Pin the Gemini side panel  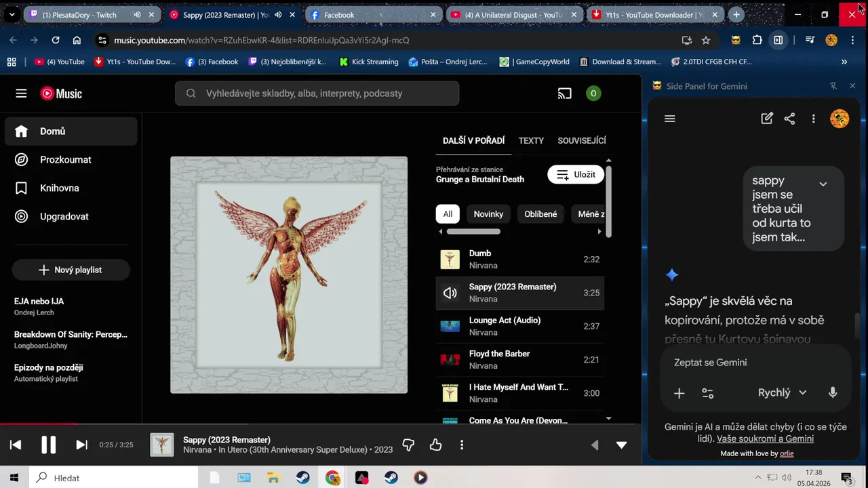click(x=833, y=86)
